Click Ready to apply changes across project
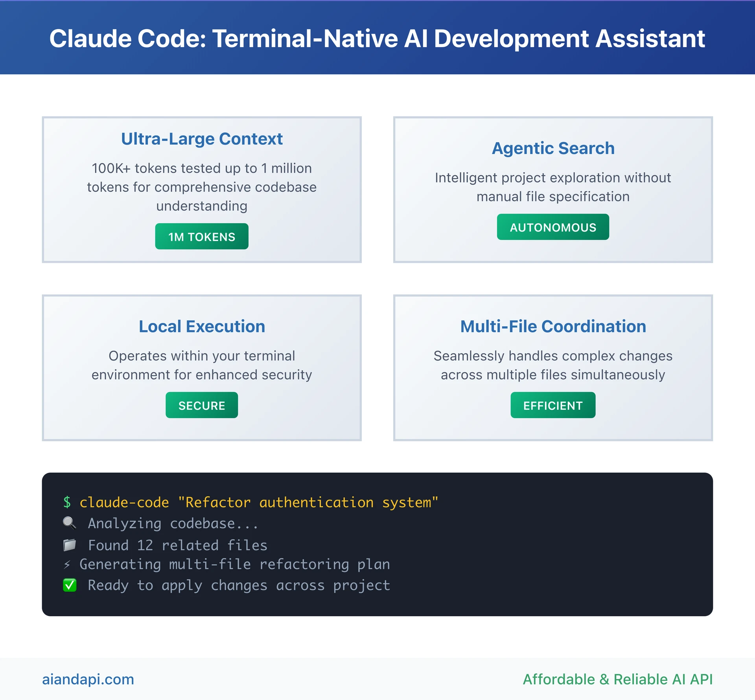The image size is (755, 700). [x=239, y=585]
